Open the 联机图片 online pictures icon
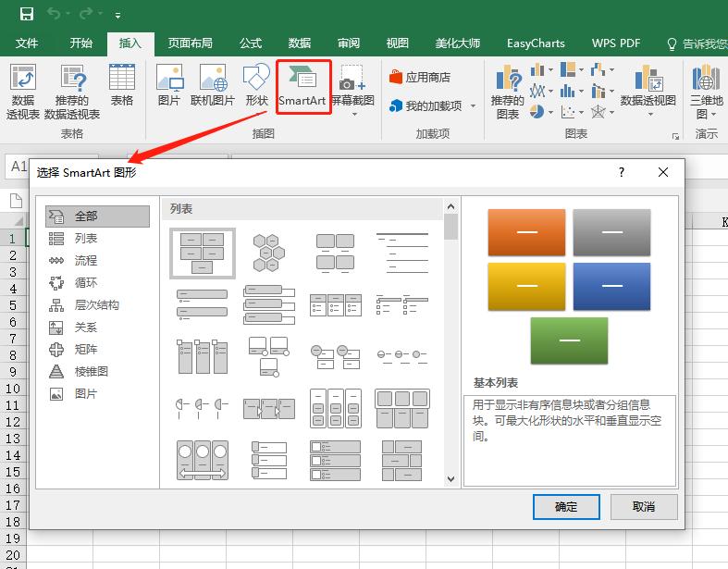728x569 pixels. 213,86
